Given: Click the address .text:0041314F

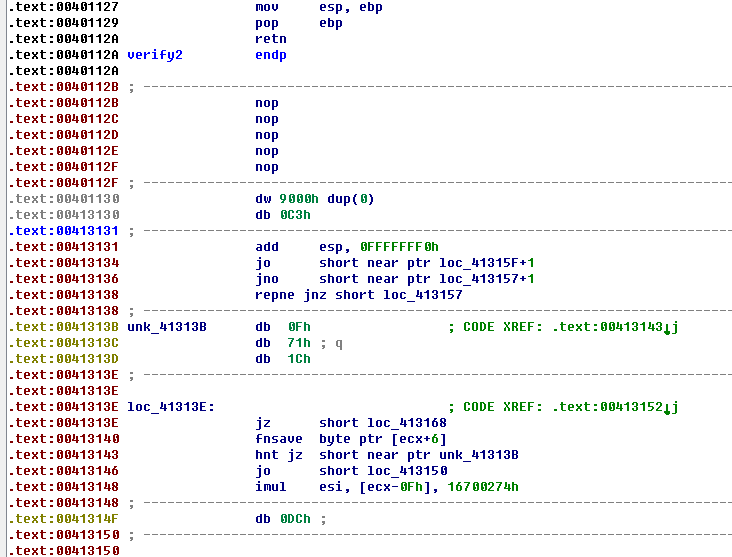Looking at the screenshot, I should point(64,519).
